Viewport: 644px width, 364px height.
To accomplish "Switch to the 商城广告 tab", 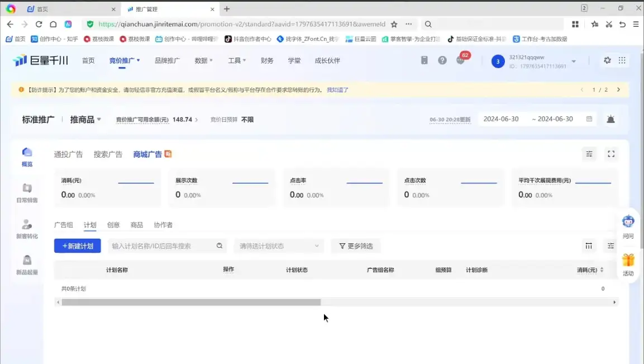I will (147, 154).
